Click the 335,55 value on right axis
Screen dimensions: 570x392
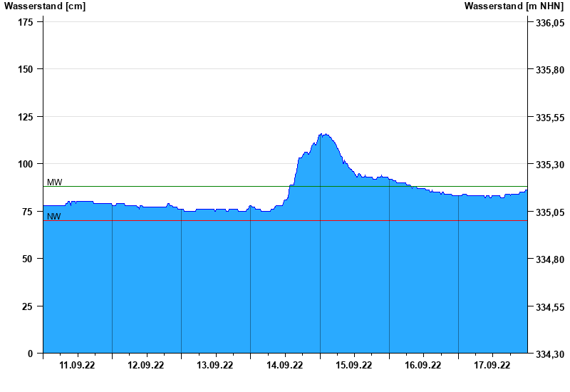[x=550, y=118]
